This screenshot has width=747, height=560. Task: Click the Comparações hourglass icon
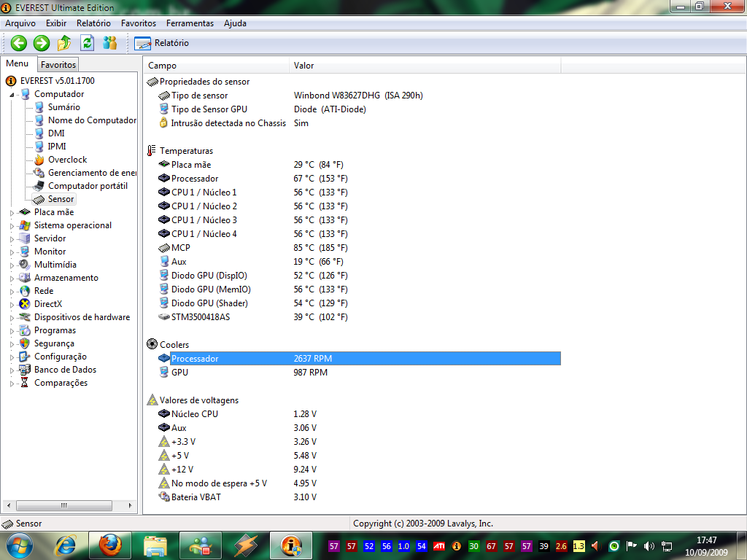coord(25,383)
